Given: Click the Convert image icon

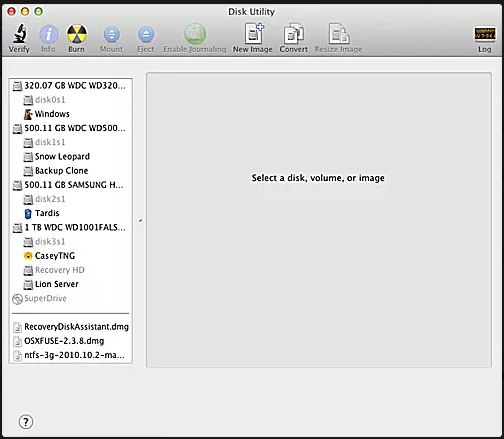Looking at the screenshot, I should click(294, 33).
